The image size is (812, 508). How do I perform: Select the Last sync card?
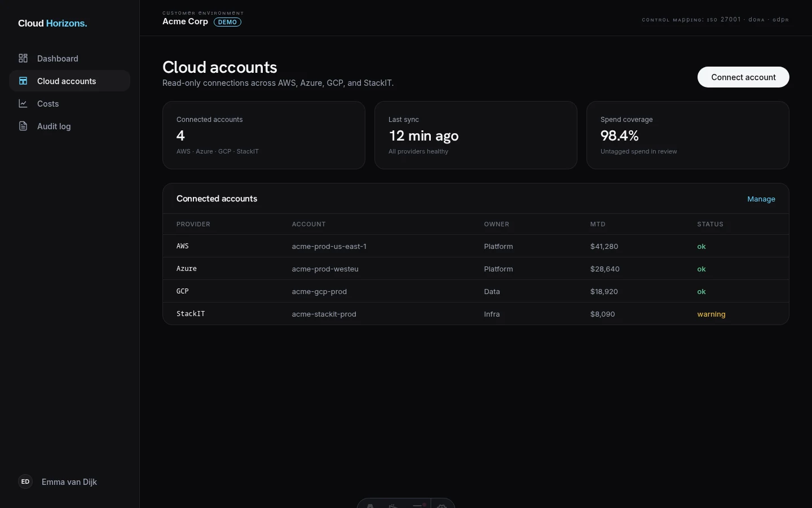[476, 135]
